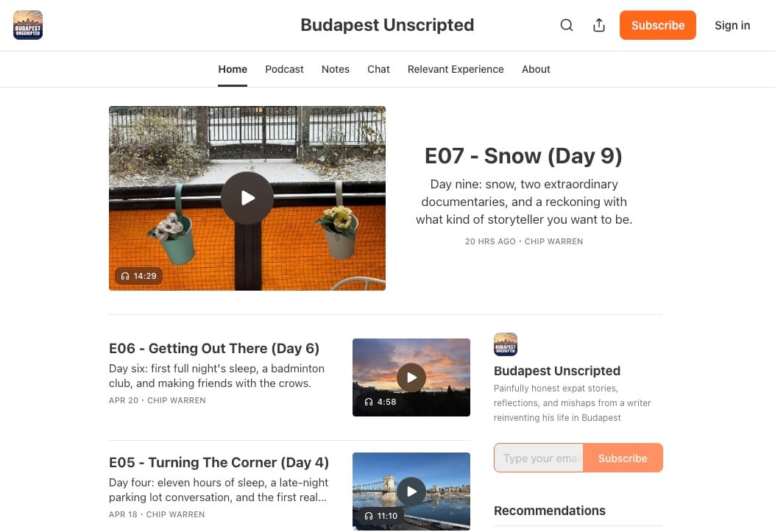Click the sidebar Budapest Unscripted logo

pos(506,344)
